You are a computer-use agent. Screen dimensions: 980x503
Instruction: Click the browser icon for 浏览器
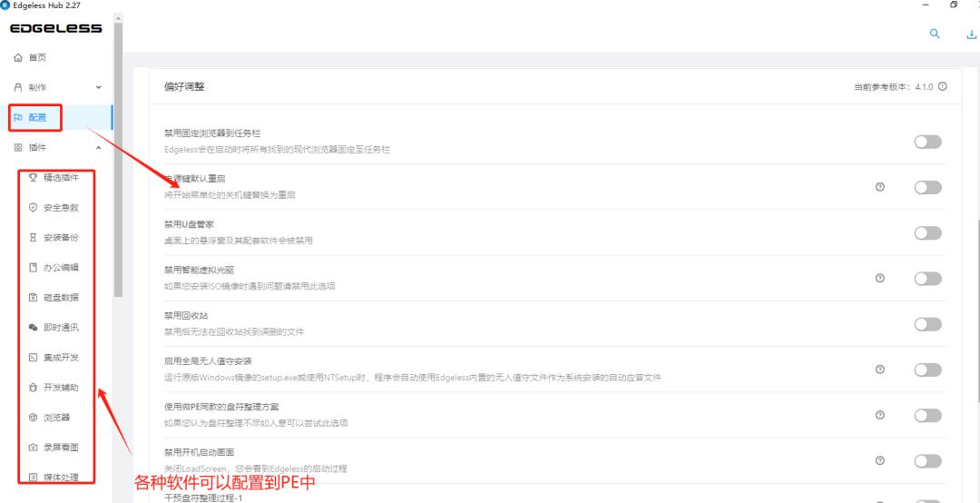tap(34, 418)
